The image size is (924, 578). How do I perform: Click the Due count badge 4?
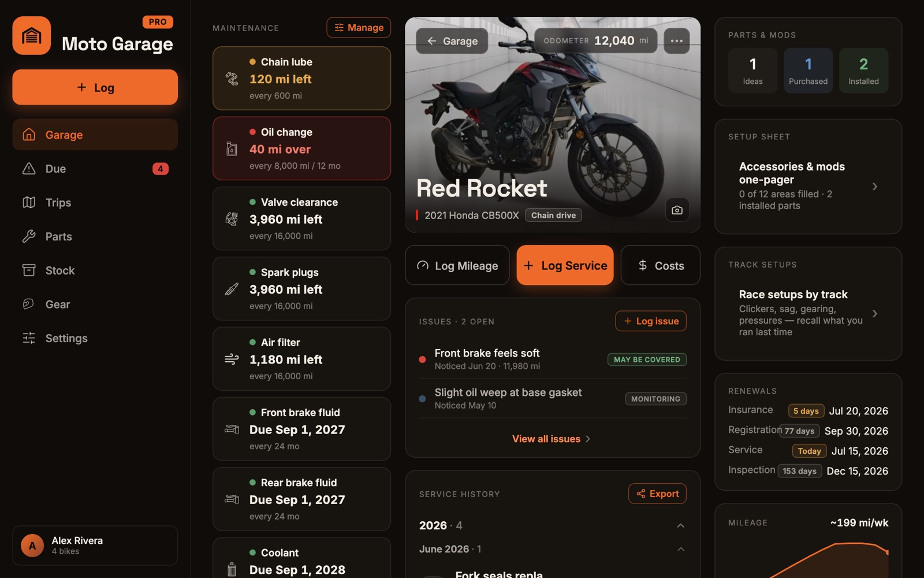pos(160,169)
